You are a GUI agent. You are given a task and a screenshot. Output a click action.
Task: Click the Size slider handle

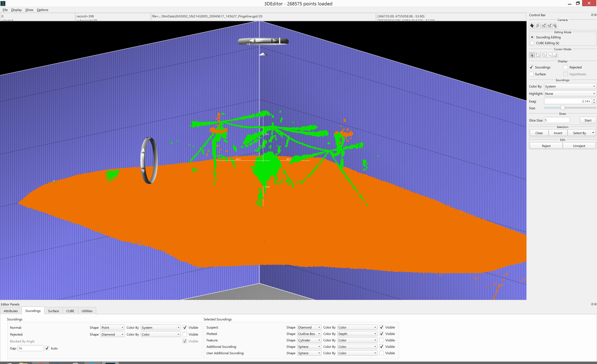coord(563,108)
